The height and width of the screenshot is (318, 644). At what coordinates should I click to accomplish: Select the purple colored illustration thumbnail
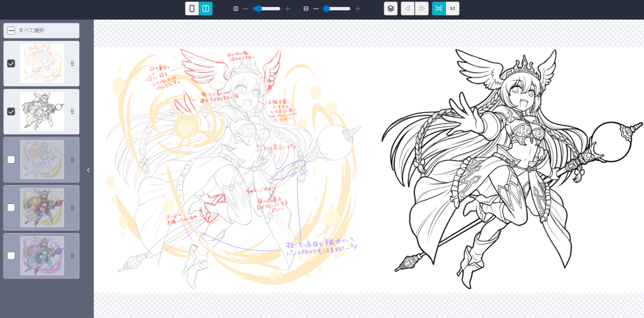(42, 256)
